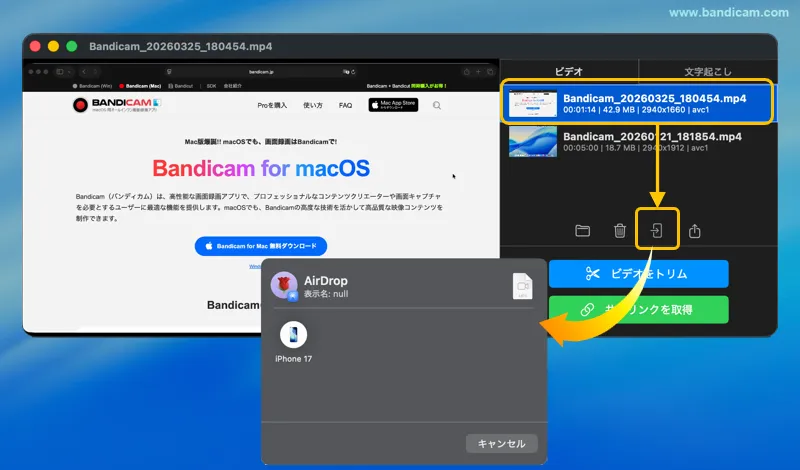Click the BANDICAM logo in the preview page

[117, 104]
